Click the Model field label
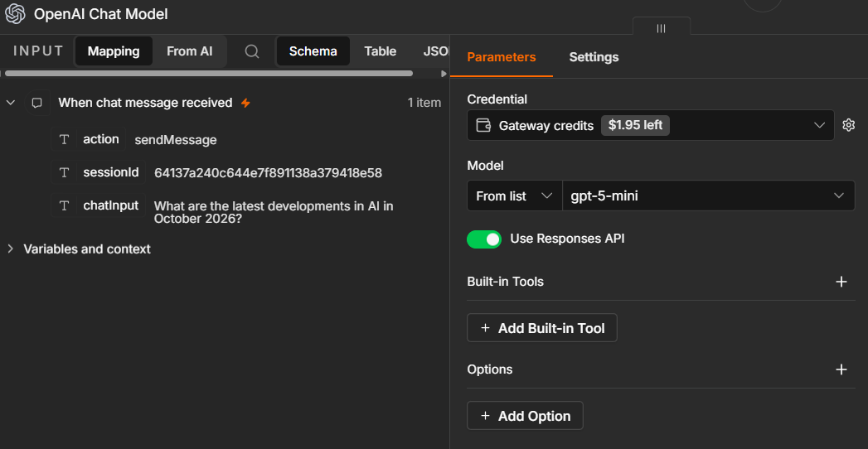Viewport: 868px width, 449px height. tap(486, 166)
